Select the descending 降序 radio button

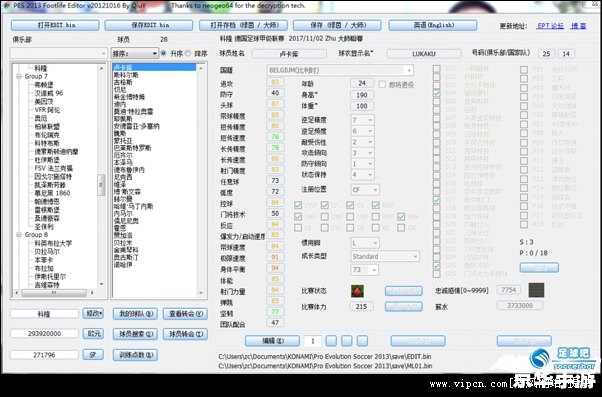(188, 53)
